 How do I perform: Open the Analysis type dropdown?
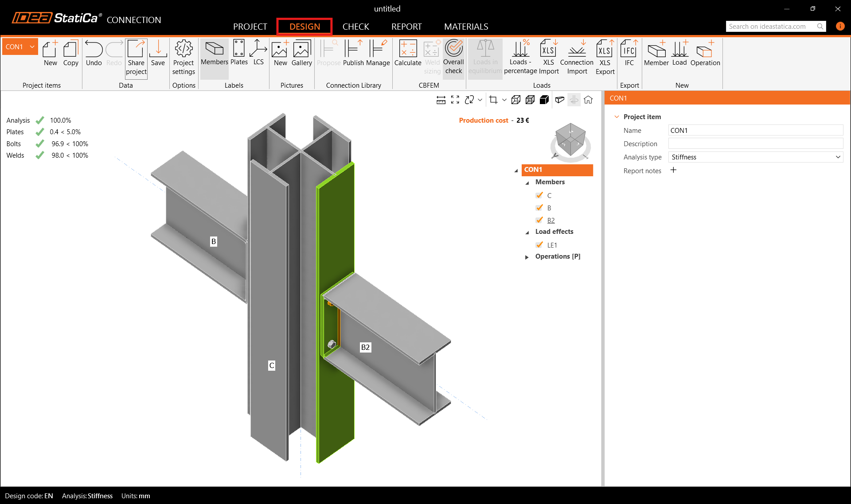pyautogui.click(x=755, y=157)
